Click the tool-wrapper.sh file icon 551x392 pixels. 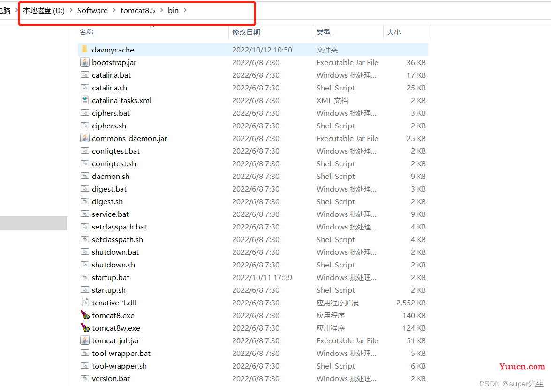pyautogui.click(x=85, y=365)
